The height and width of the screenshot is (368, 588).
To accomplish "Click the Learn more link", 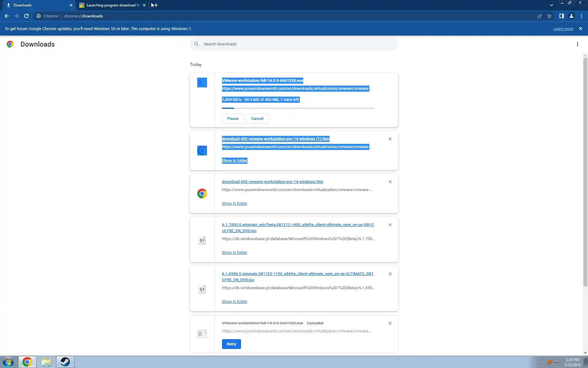I will click(563, 29).
